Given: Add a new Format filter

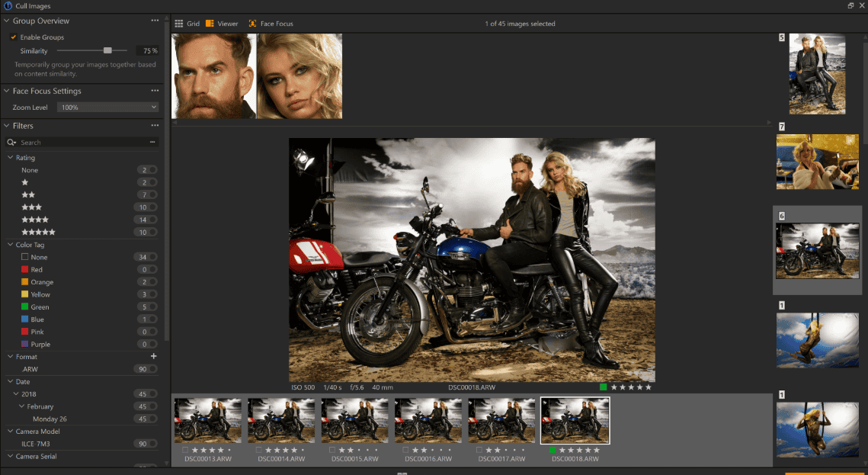Looking at the screenshot, I should pyautogui.click(x=153, y=357).
